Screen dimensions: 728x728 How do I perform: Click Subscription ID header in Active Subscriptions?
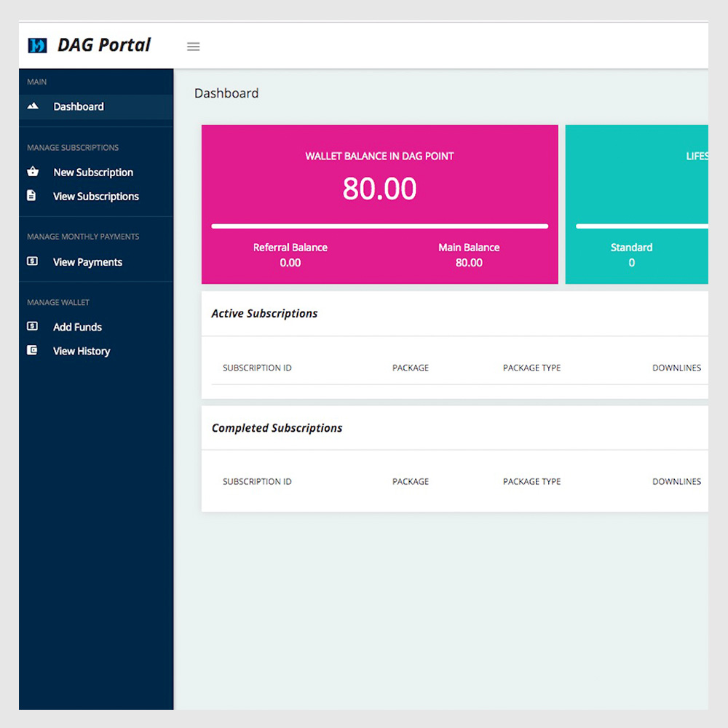coord(257,368)
